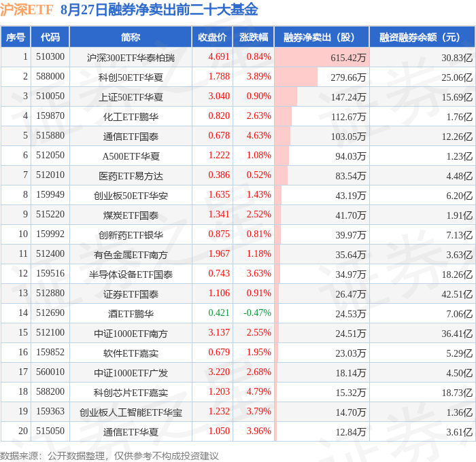Select the 简称 column header
The image size is (476, 462).
[x=131, y=37]
